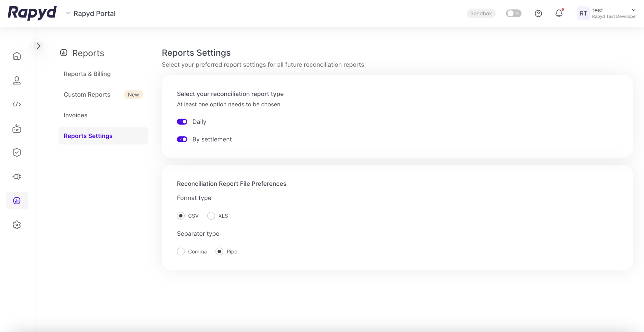Open the Developers code brackets icon

[x=17, y=104]
